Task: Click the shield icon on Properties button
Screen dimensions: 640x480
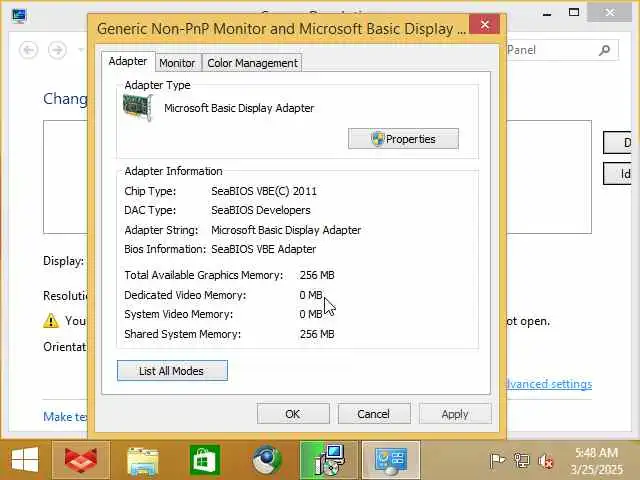Action: [378, 139]
